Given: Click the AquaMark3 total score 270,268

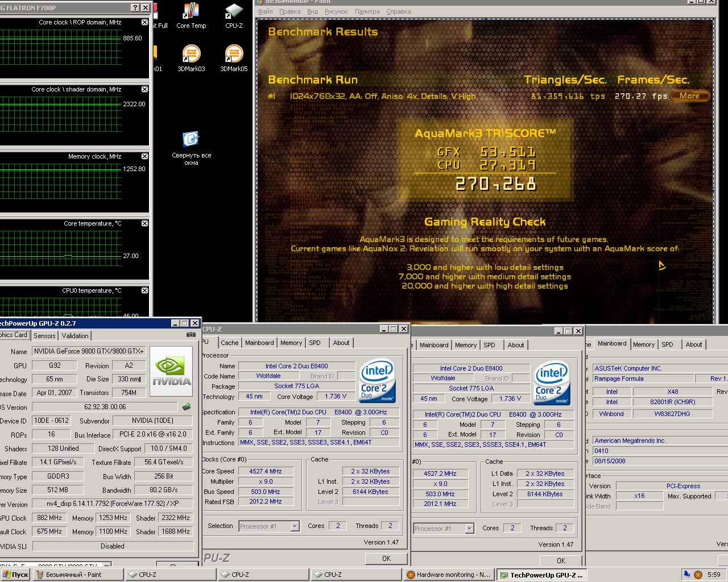Looking at the screenshot, I should 495,184.
